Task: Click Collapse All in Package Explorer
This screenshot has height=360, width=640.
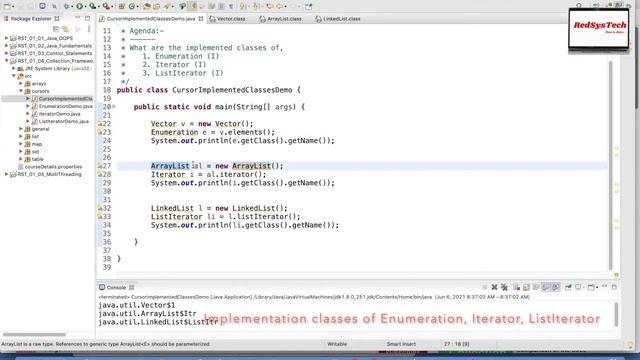Action: click(x=56, y=29)
